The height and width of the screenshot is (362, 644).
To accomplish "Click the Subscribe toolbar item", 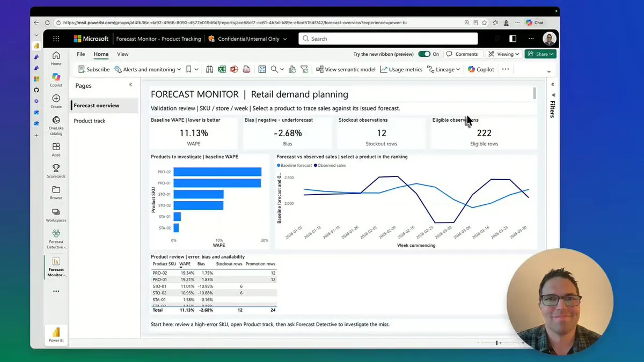I will 94,69.
